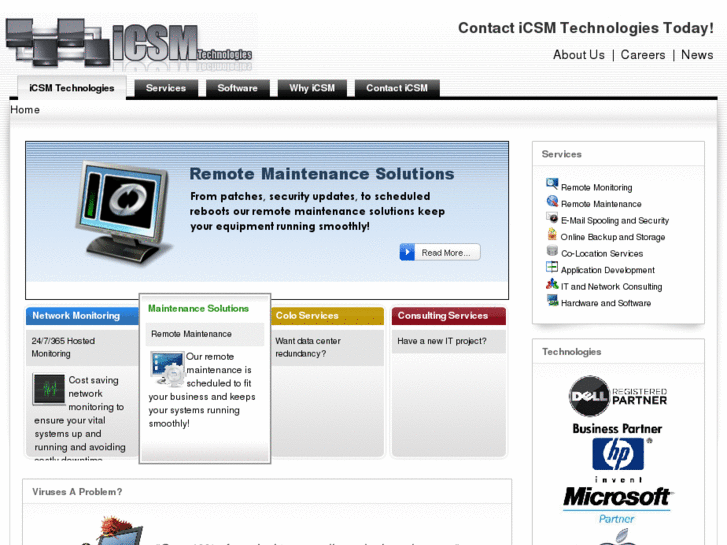
Task: Click the Home breadcrumb
Action: pyautogui.click(x=25, y=110)
